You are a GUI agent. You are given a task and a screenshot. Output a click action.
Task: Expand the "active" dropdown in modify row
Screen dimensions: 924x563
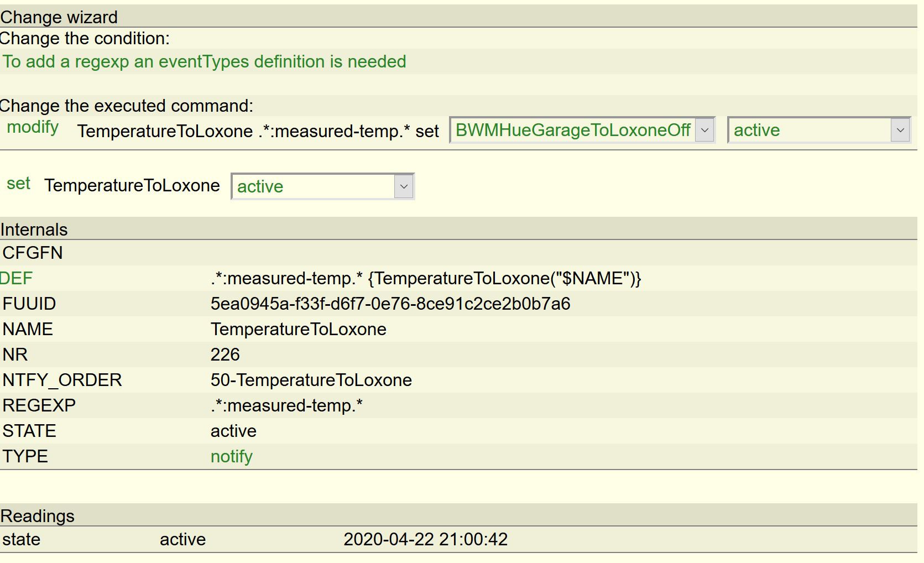click(819, 131)
